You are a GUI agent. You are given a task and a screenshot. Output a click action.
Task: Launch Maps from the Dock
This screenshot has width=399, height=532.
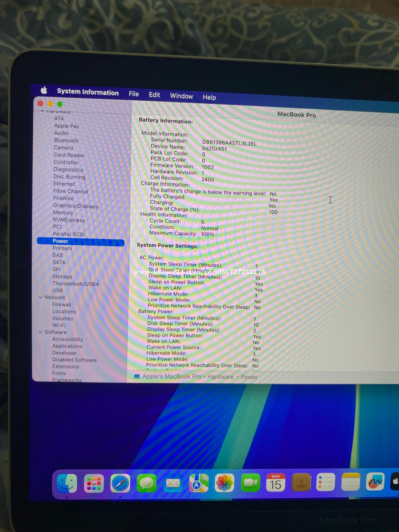point(199,483)
